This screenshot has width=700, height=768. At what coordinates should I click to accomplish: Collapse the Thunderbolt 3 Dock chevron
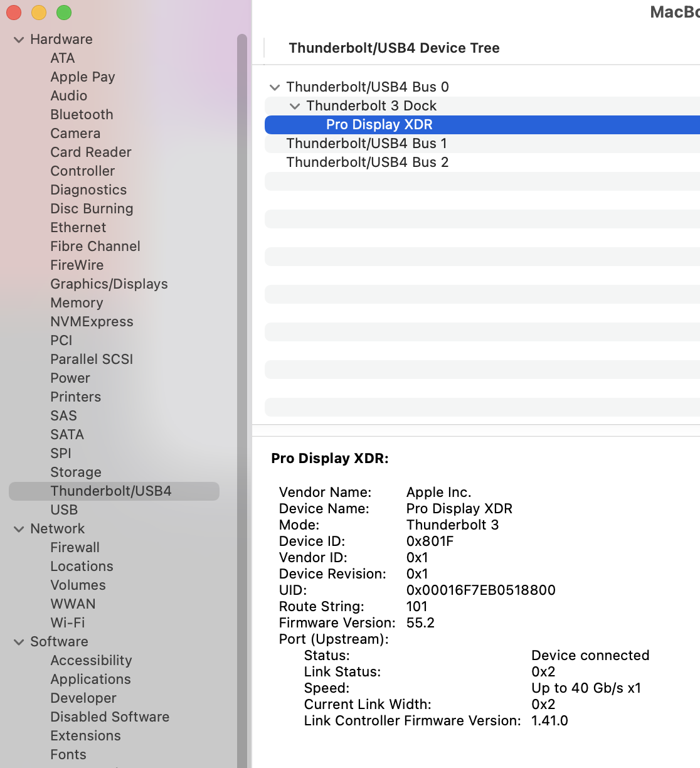point(295,106)
